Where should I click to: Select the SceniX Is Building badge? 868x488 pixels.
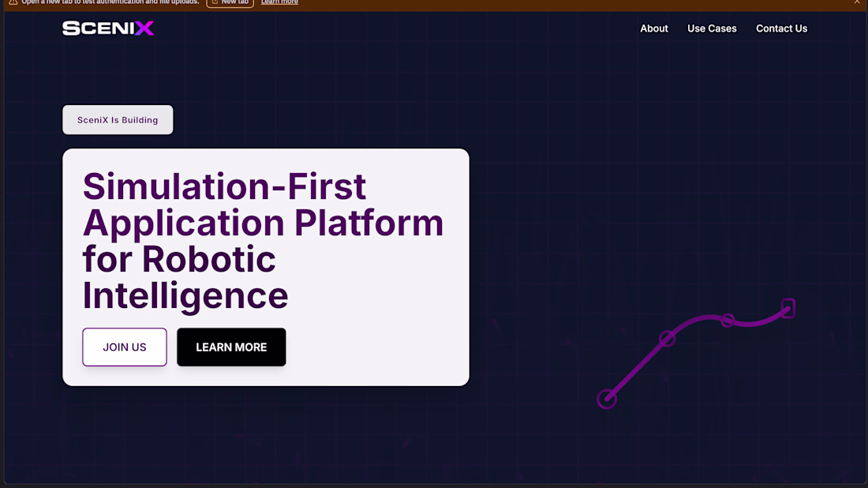click(x=118, y=120)
